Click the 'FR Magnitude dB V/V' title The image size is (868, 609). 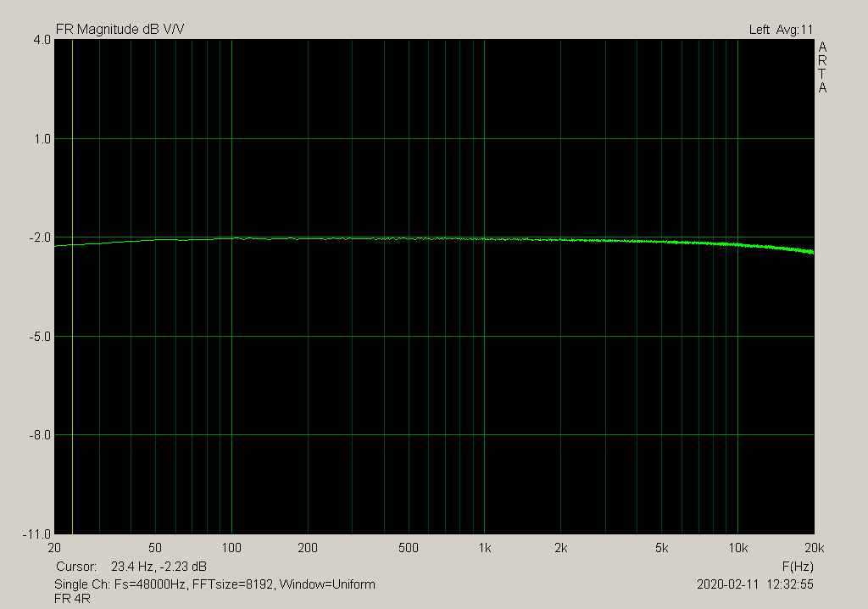coord(120,30)
